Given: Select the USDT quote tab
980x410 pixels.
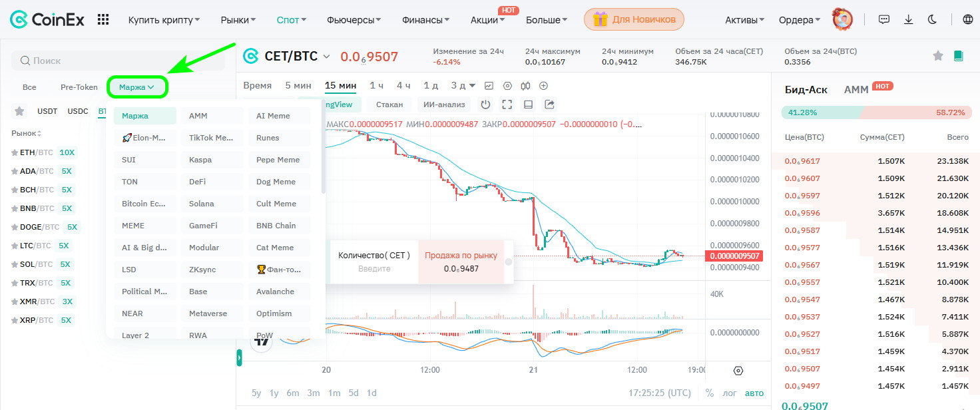Looking at the screenshot, I should 47,111.
